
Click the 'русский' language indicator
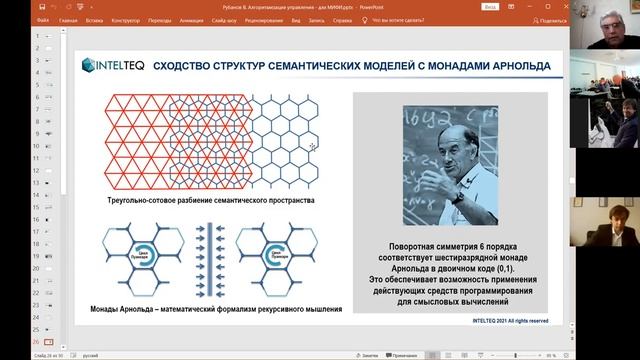click(x=90, y=356)
